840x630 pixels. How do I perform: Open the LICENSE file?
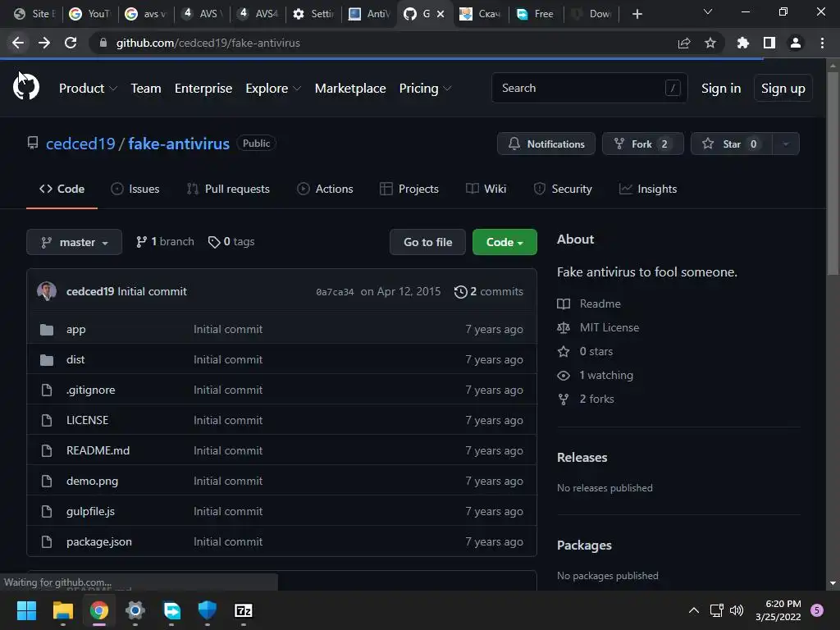(87, 420)
